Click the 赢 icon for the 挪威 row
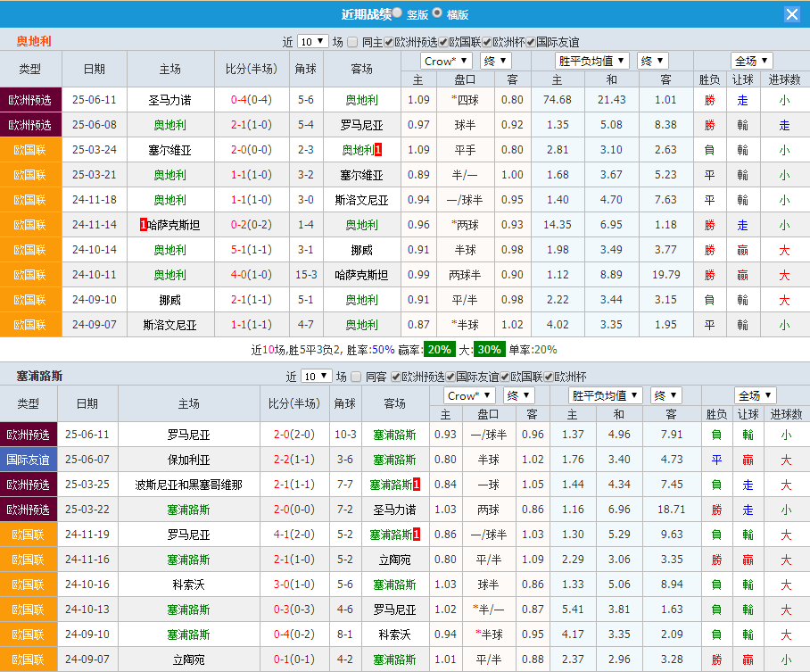The height and width of the screenshot is (672, 810). [743, 252]
